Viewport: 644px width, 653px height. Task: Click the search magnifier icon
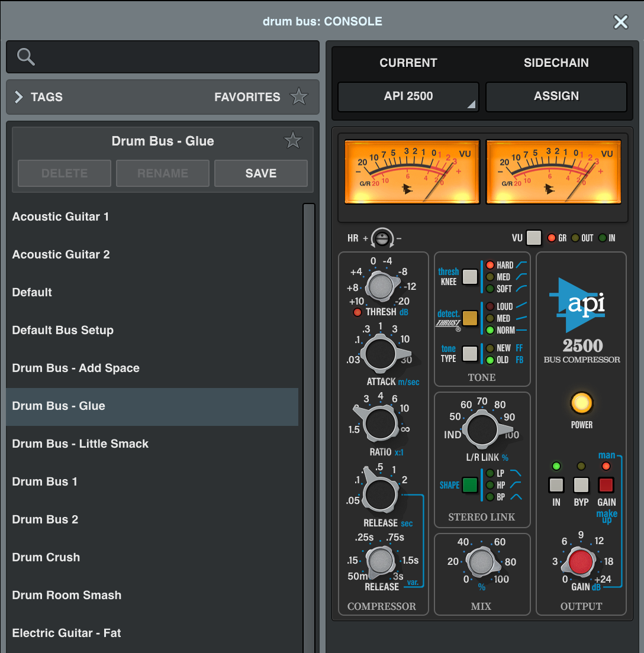[25, 57]
